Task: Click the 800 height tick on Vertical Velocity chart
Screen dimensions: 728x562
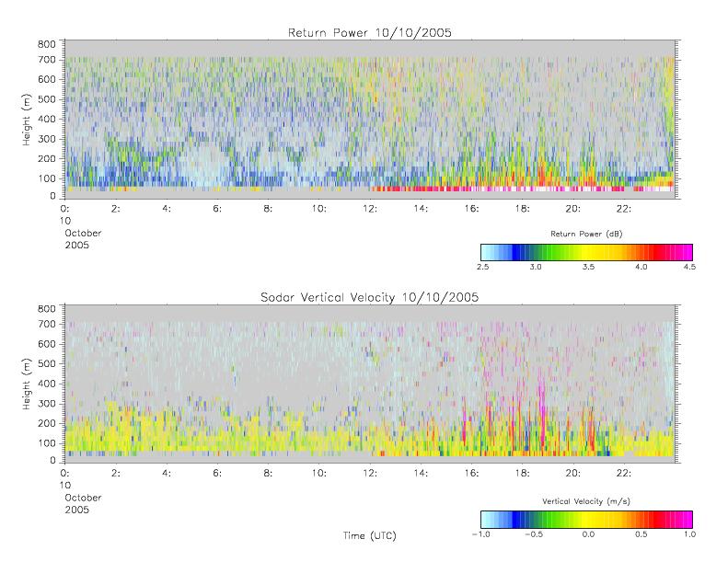Action: 46,309
